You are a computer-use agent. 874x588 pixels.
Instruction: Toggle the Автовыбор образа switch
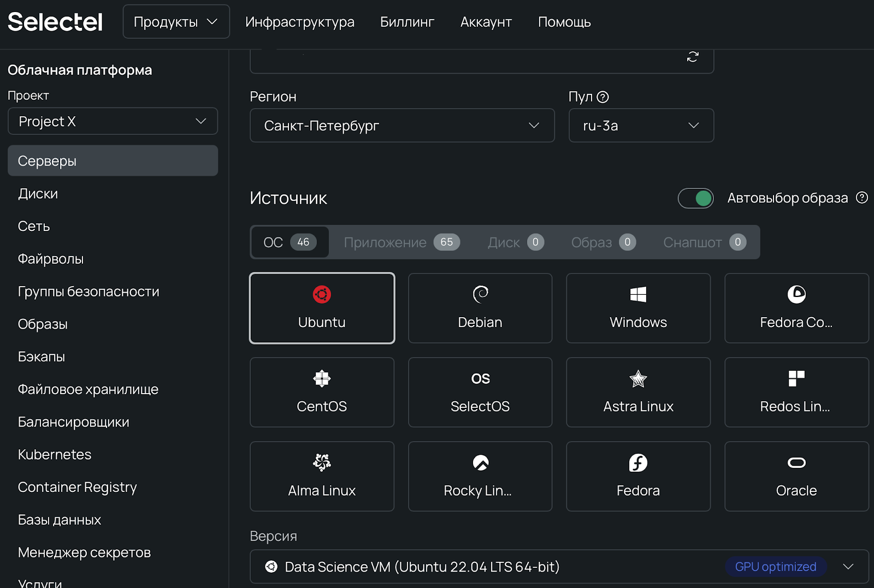point(695,198)
